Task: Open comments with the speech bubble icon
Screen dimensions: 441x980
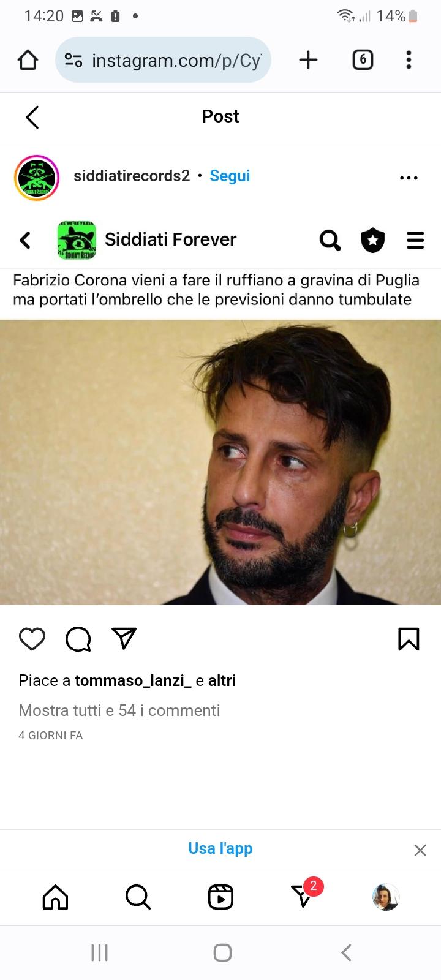Action: tap(78, 639)
